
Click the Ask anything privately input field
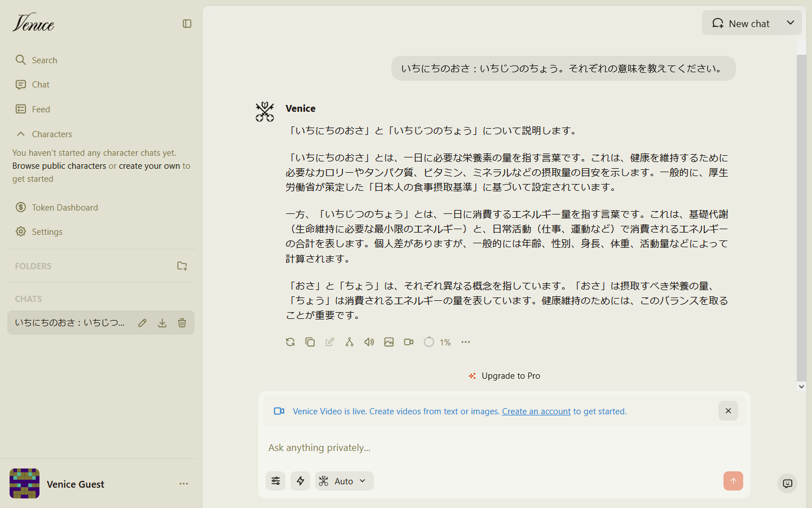tap(491, 448)
